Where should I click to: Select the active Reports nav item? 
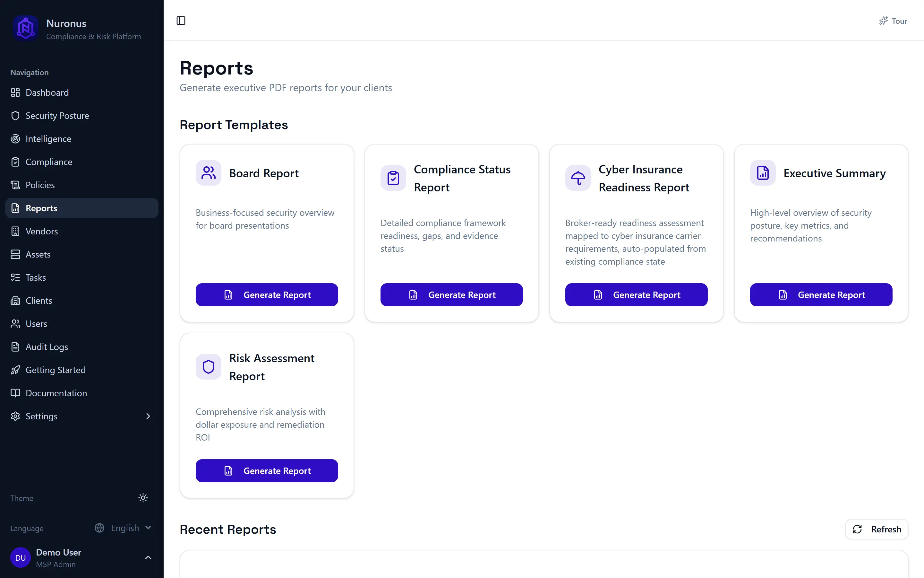click(82, 208)
